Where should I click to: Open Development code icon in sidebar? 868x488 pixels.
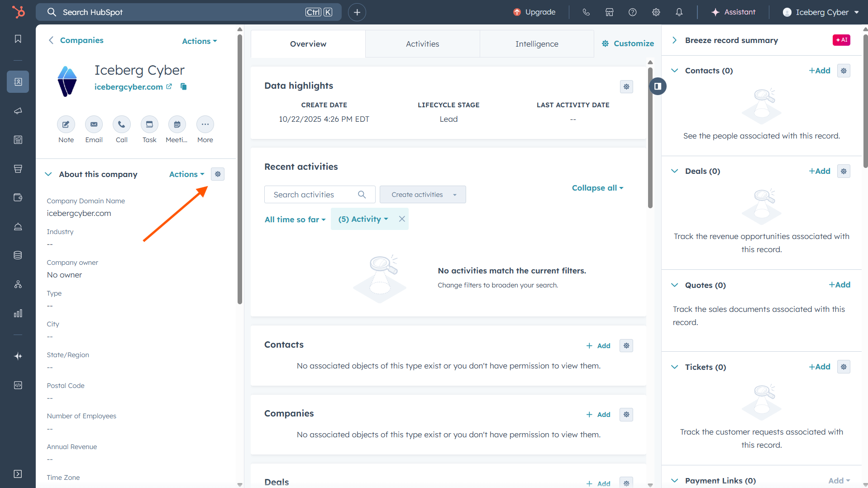pyautogui.click(x=18, y=385)
